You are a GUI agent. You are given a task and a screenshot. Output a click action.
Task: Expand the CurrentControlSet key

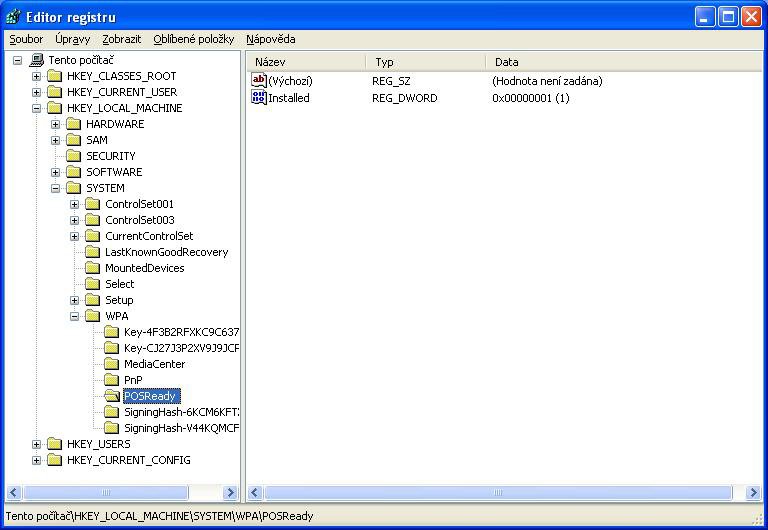click(74, 237)
